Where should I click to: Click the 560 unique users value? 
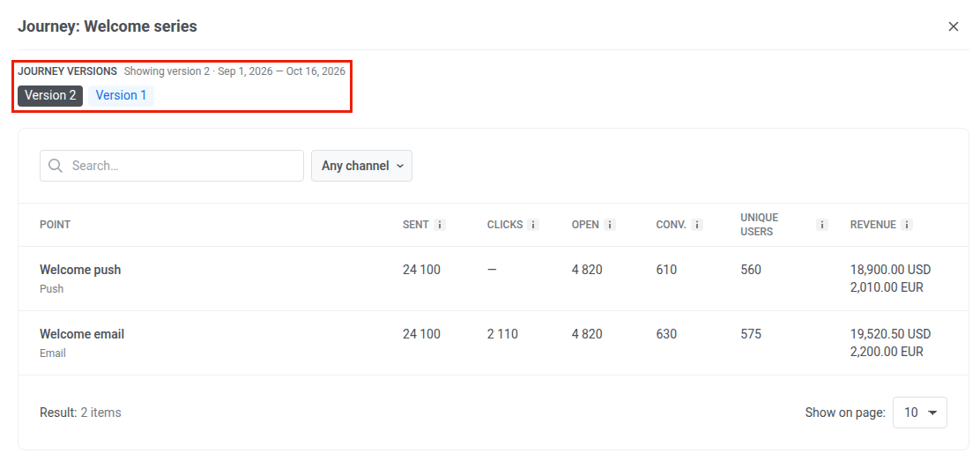[x=751, y=270]
